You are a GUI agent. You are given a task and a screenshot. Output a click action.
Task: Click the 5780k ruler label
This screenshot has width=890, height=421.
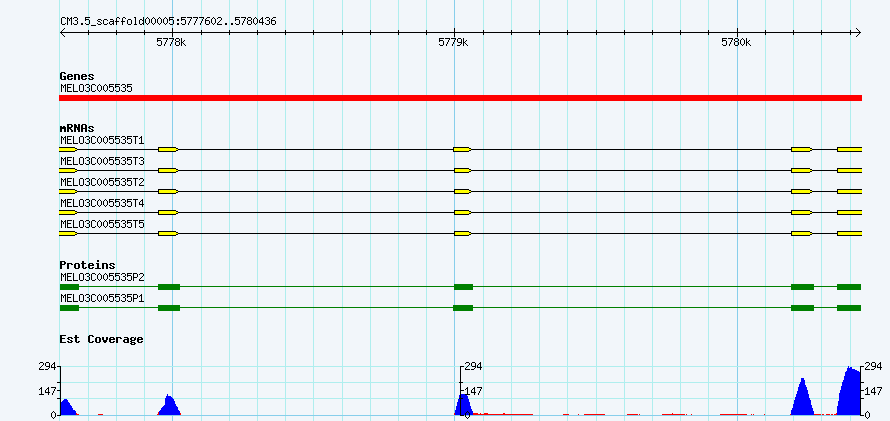click(736, 42)
